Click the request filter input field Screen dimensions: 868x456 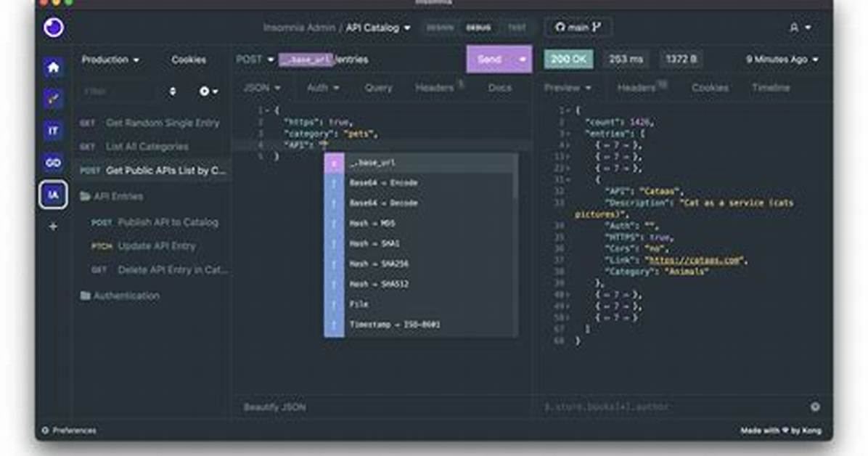click(120, 91)
